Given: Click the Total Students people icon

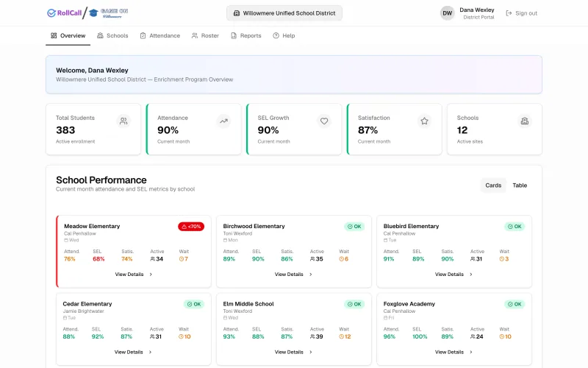Looking at the screenshot, I should point(123,121).
